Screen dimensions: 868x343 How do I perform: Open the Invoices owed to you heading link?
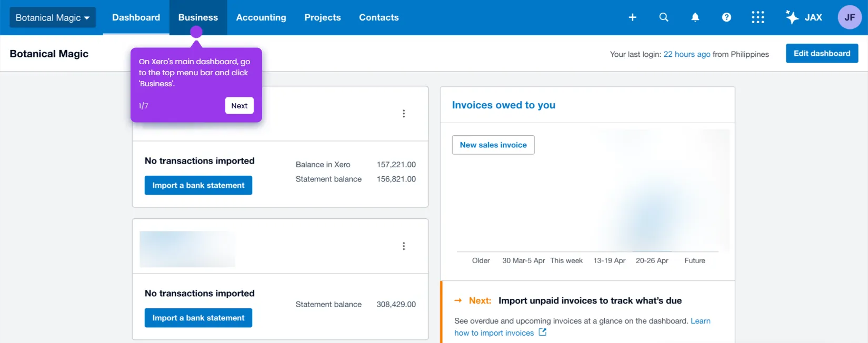[504, 105]
